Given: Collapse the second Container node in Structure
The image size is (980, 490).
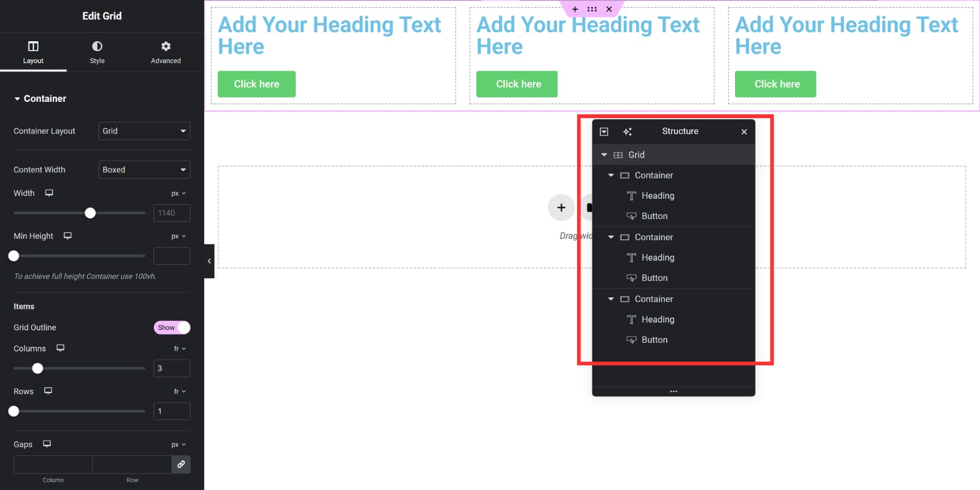Looking at the screenshot, I should tap(610, 237).
